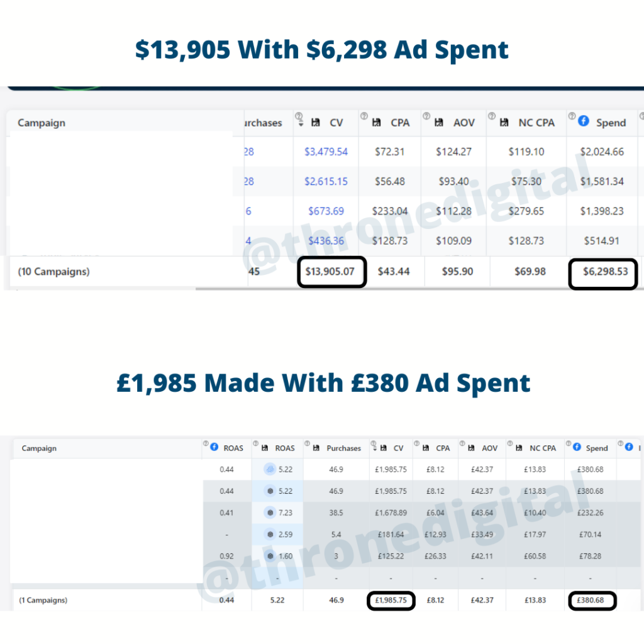Click the Facebook icon beside Spend in the dollar table
This screenshot has width=644, height=644.
[x=583, y=121]
